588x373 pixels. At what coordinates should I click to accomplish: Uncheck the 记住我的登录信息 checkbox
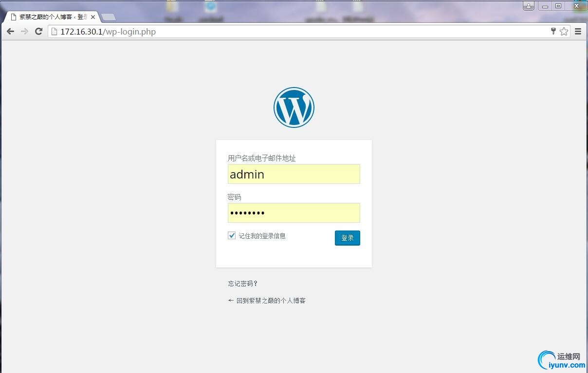232,235
